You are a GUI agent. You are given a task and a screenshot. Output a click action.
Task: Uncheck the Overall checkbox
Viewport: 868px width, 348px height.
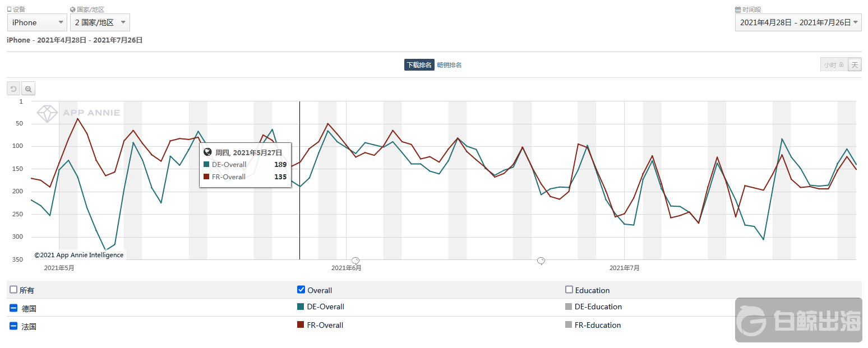pyautogui.click(x=301, y=290)
